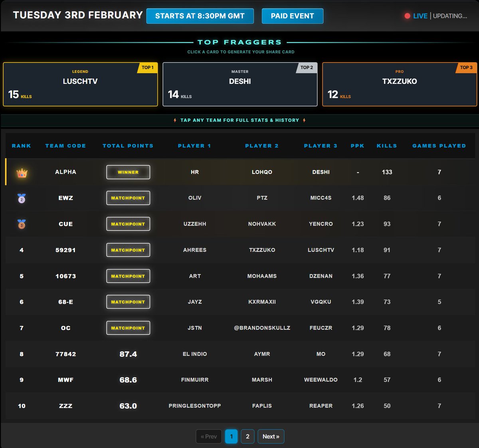Click the MATCHPOINT badge for EWZ
The image size is (479, 448).
click(x=128, y=198)
